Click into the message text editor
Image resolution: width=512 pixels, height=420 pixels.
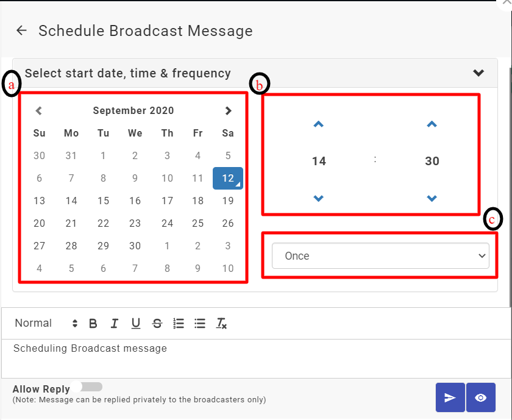pyautogui.click(x=255, y=358)
